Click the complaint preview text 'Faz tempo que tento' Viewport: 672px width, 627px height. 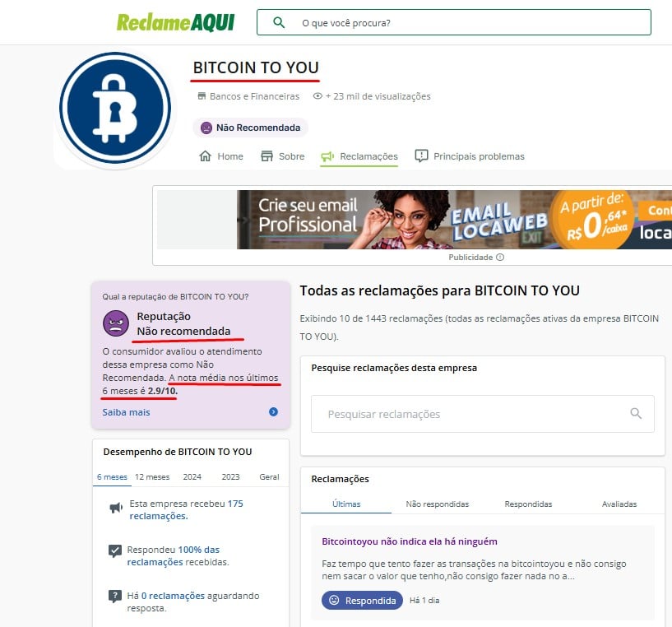pos(474,570)
